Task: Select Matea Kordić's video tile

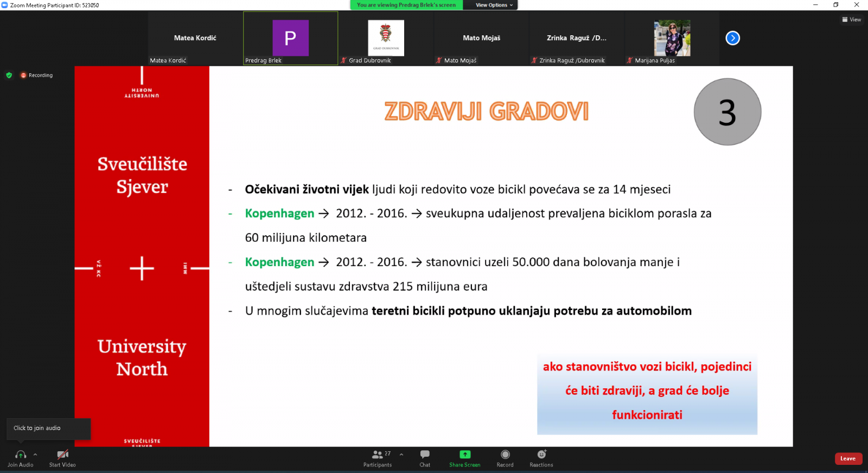Action: [195, 38]
